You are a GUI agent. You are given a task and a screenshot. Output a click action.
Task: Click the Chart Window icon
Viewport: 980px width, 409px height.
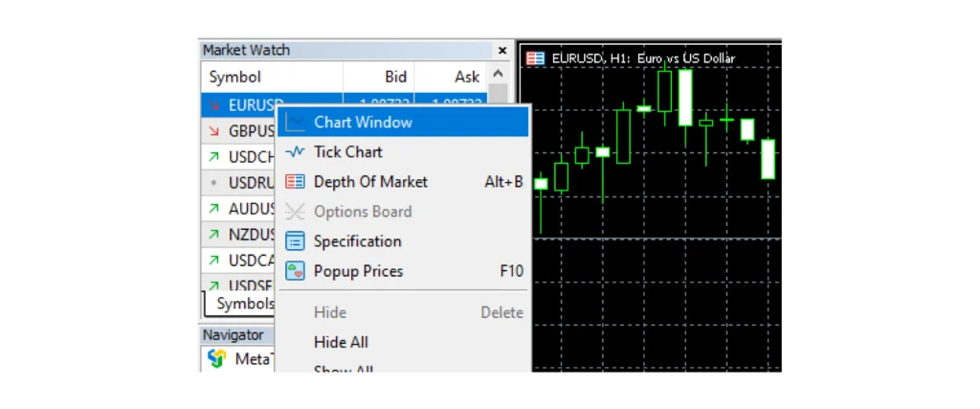click(x=296, y=122)
